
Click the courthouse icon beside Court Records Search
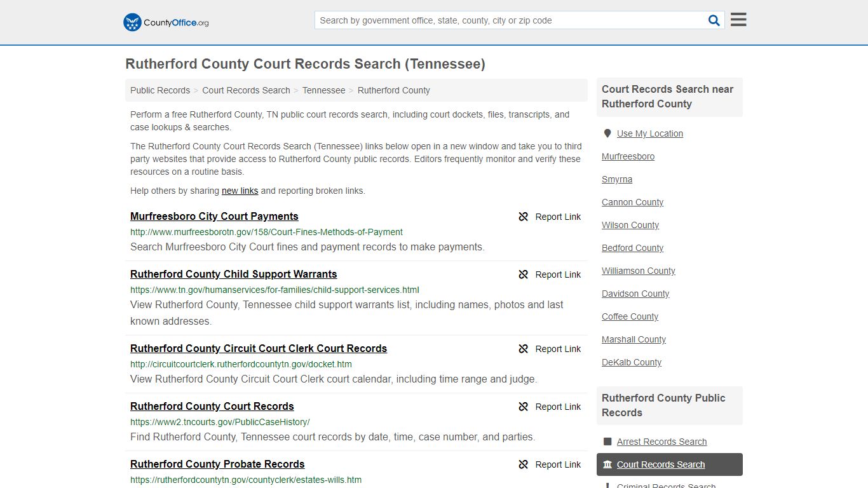[608, 464]
